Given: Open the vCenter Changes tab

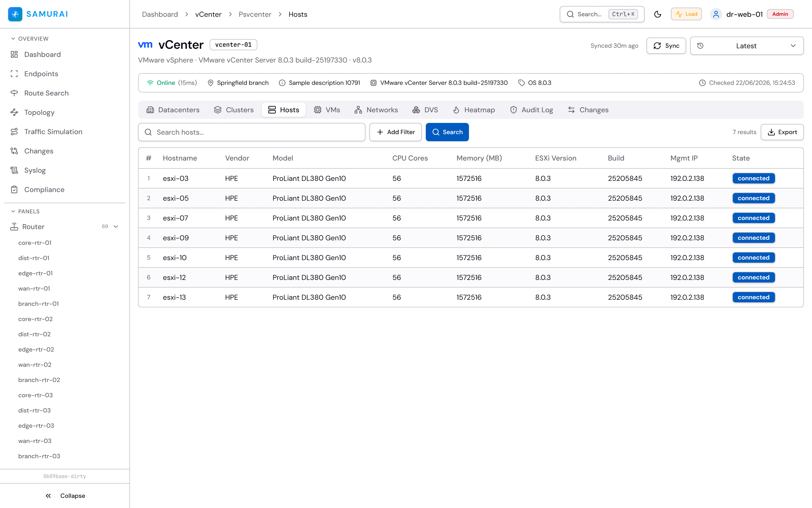Looking at the screenshot, I should point(588,110).
